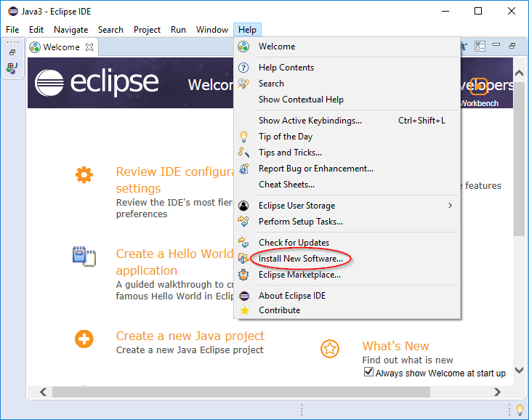Viewport: 529px width, 420px height.
Task: Click the orange plus new Java project icon
Action: [84, 339]
